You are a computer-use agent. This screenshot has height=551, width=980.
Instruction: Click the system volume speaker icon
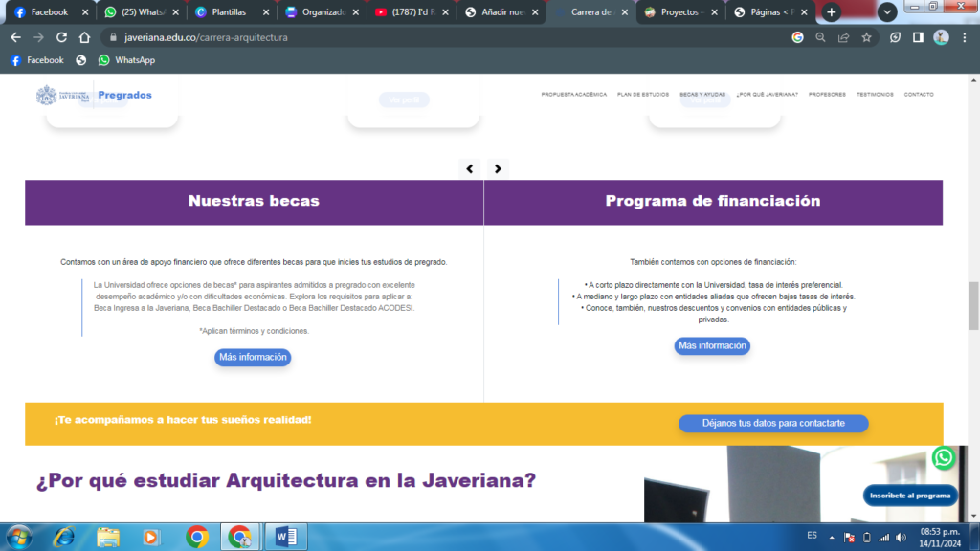coord(902,537)
